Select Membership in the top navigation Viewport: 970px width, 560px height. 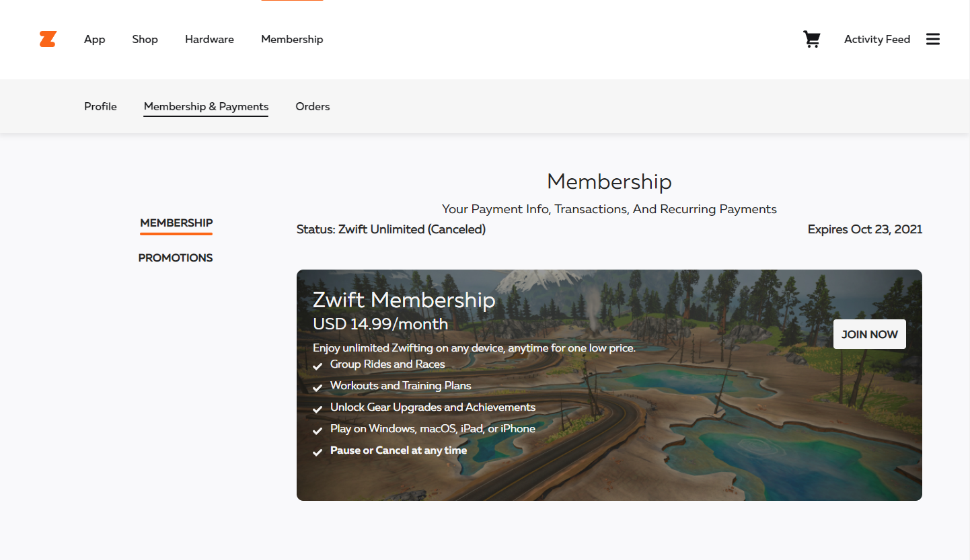(292, 39)
